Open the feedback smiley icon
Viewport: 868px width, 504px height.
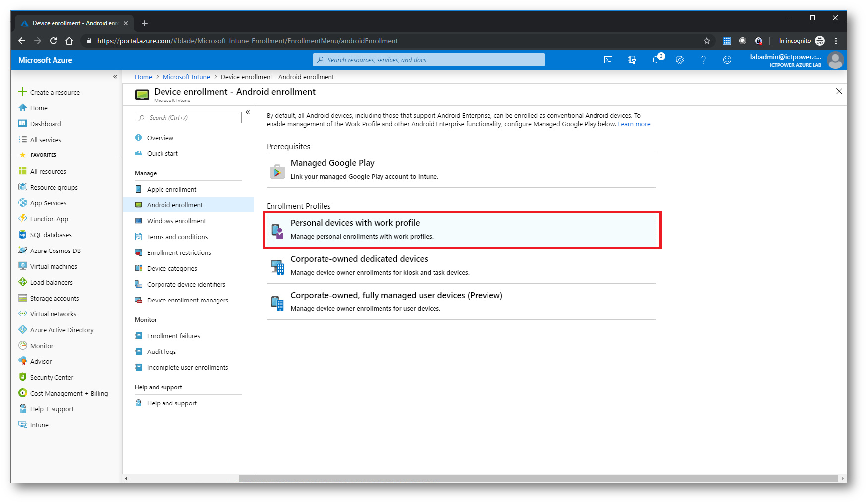click(727, 60)
